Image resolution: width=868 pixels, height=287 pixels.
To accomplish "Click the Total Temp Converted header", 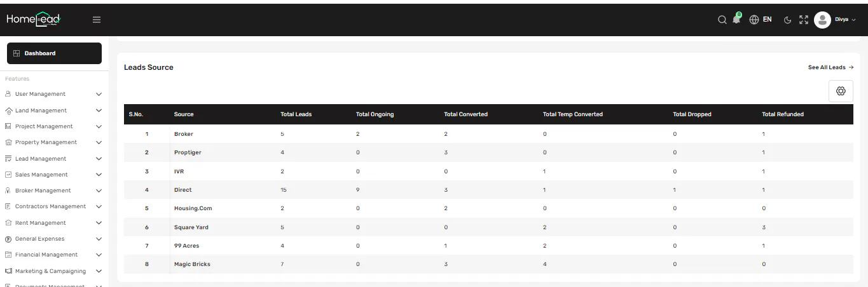I will click(x=573, y=114).
